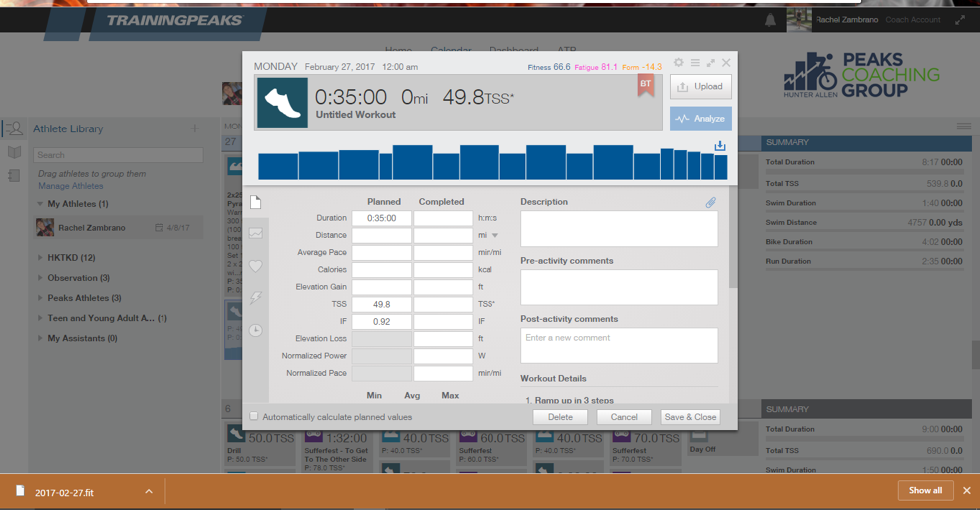
Task: Click the Delete button
Action: pos(560,417)
